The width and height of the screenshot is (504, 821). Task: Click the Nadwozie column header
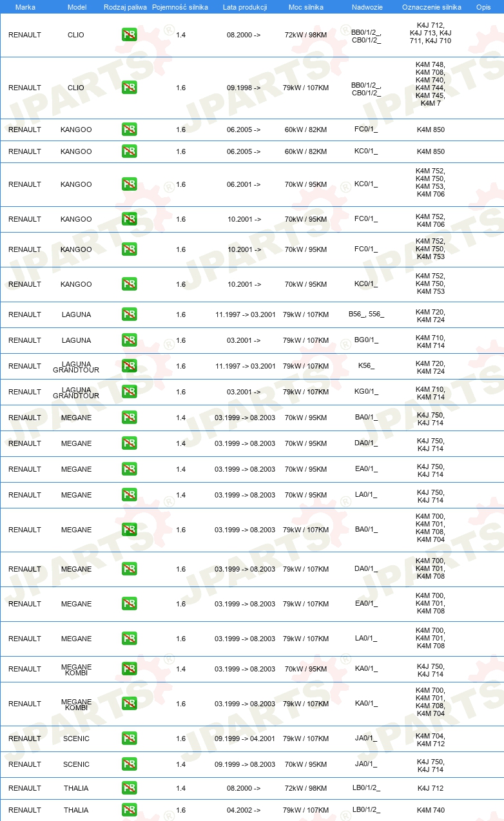pos(367,7)
